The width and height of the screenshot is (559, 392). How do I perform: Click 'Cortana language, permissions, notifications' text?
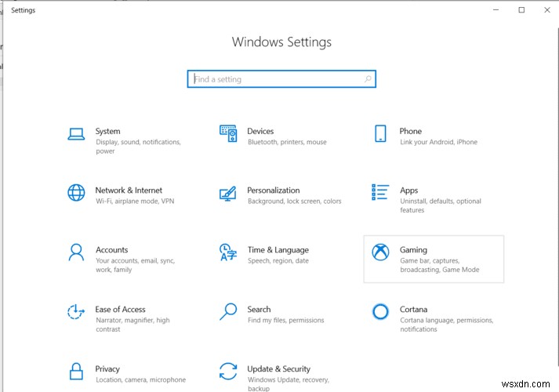point(447,325)
